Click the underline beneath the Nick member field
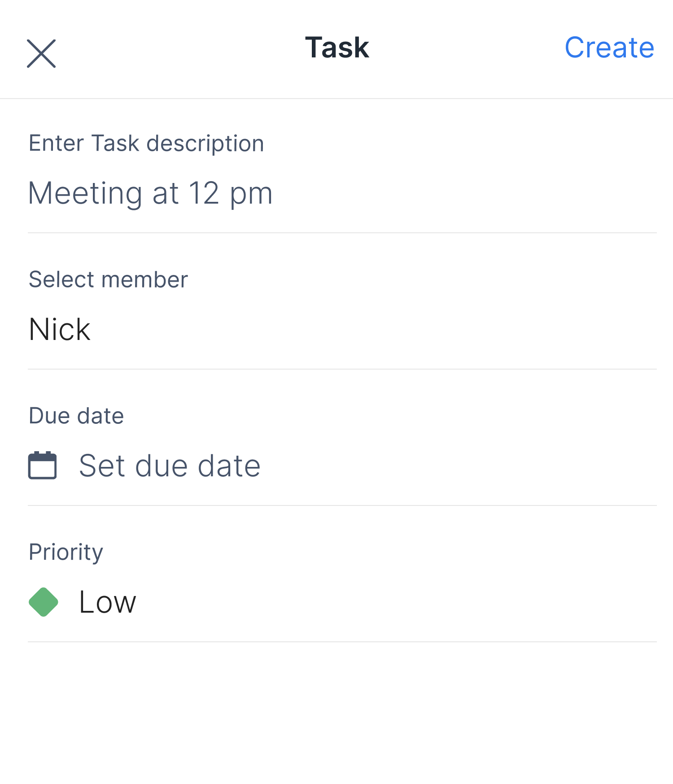Screen dimensions: 673x784 (x=342, y=369)
